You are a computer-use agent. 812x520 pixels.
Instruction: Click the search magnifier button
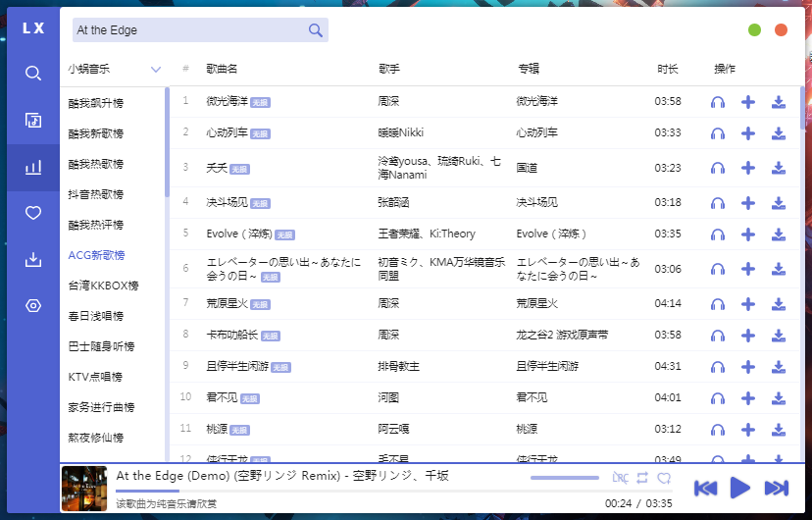316,30
